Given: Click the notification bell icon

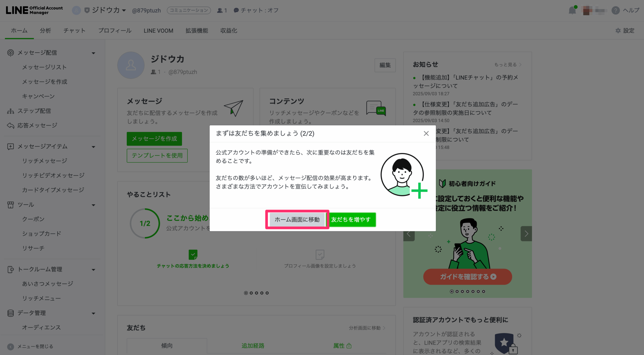Looking at the screenshot, I should (572, 10).
